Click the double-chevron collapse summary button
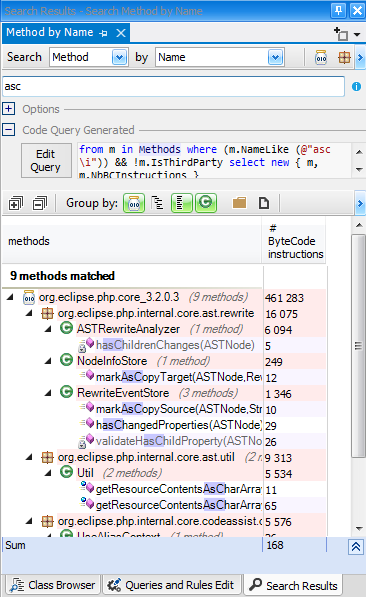366x597 pixels. pyautogui.click(x=356, y=547)
